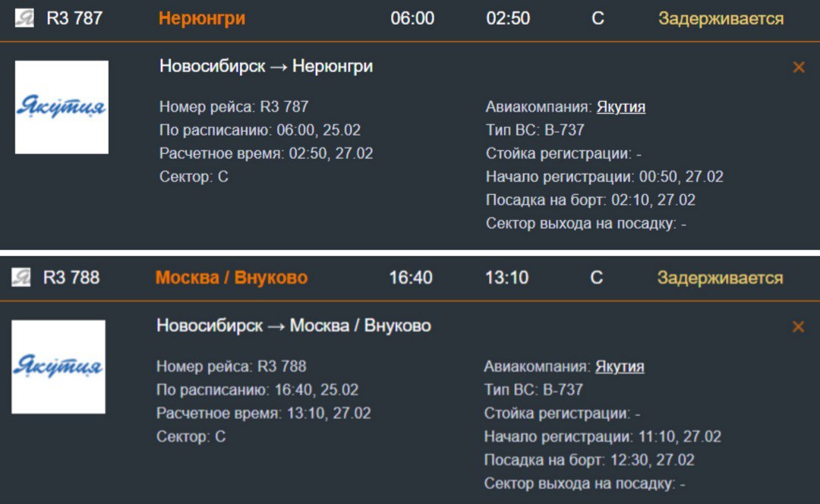This screenshot has height=504, width=820.
Task: Click the Якутия logo in the Нерюнгри flight details
Action: pyautogui.click(x=61, y=107)
